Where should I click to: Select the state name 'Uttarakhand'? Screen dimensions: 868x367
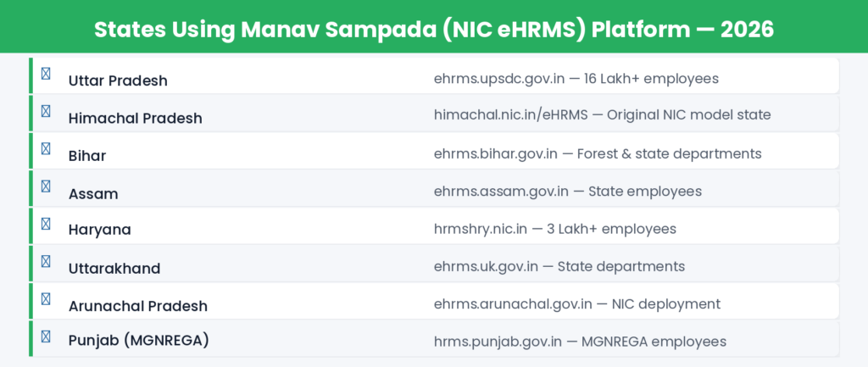point(114,269)
